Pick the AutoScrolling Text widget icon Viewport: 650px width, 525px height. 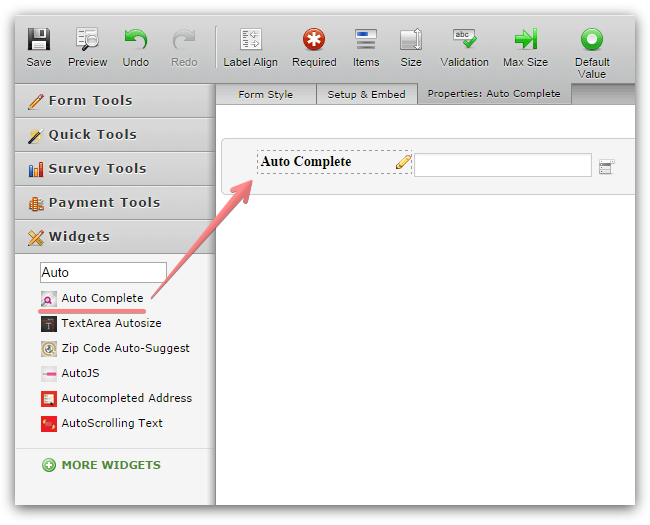49,424
